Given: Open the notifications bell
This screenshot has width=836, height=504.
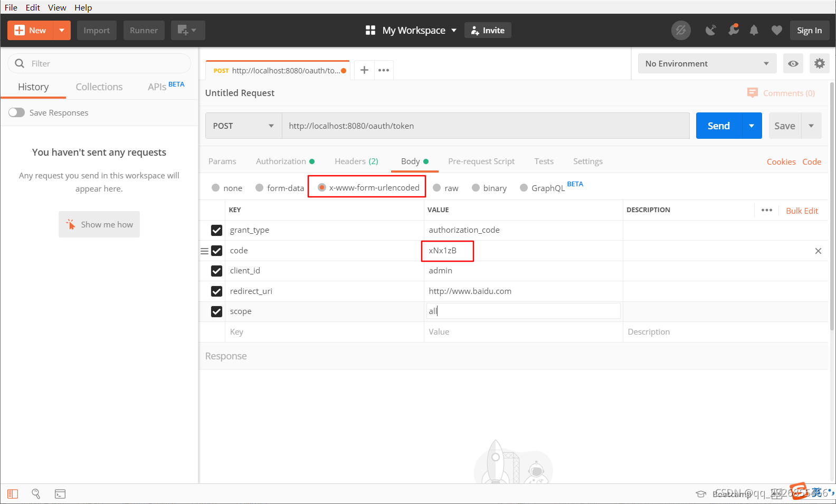Looking at the screenshot, I should (754, 31).
